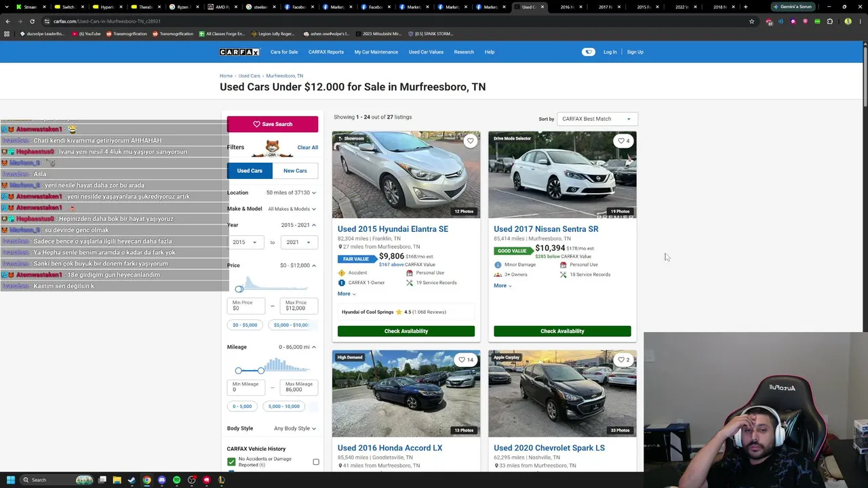Click the price range slider handle
The height and width of the screenshot is (488, 868).
[x=239, y=289]
